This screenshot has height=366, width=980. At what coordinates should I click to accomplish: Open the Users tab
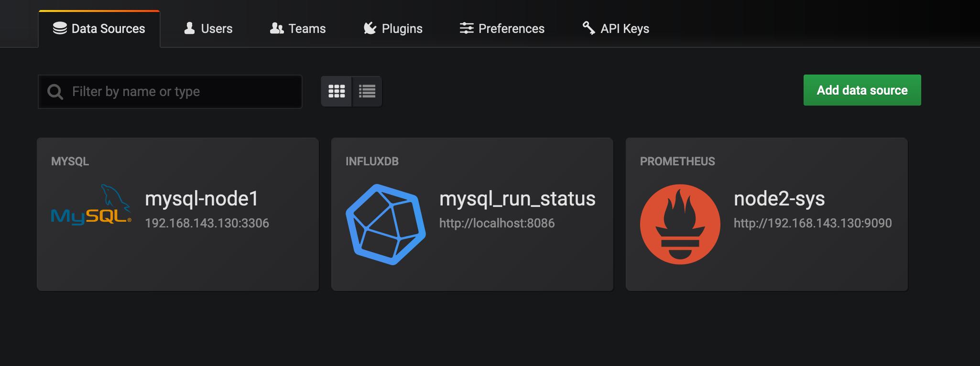[x=208, y=29]
